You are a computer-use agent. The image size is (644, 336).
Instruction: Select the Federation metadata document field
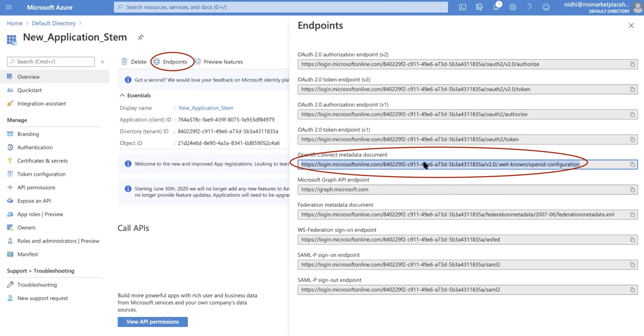[x=467, y=214]
